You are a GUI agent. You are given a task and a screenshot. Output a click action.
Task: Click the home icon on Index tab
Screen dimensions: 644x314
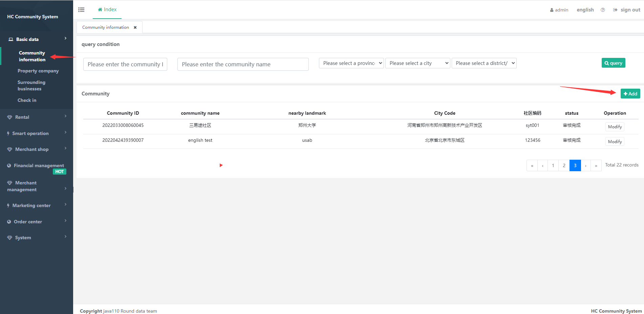coord(100,10)
